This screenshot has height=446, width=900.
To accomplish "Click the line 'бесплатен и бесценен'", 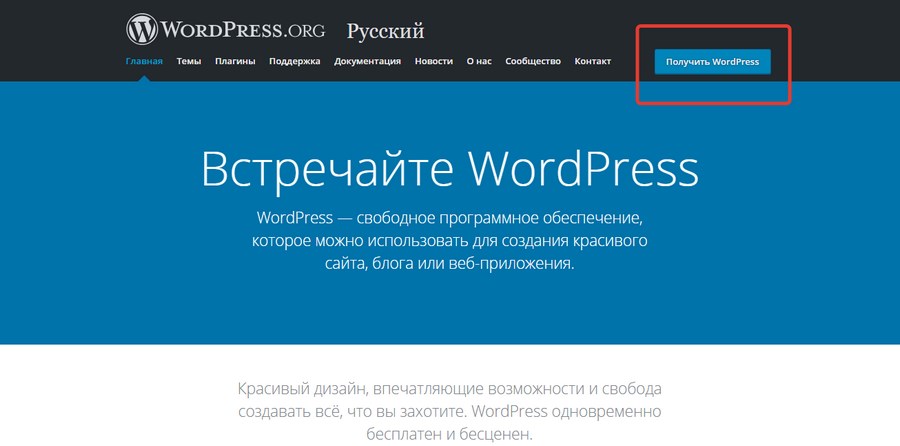I will coord(449,435).
